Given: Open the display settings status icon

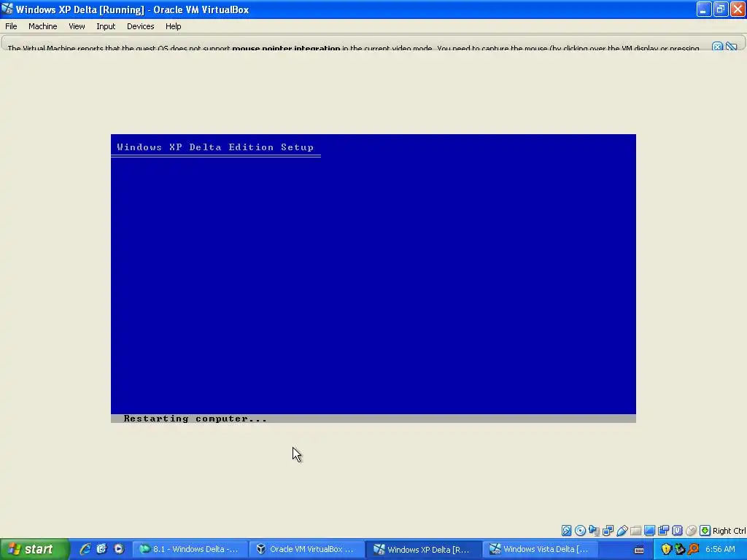Looking at the screenshot, I should [x=649, y=531].
